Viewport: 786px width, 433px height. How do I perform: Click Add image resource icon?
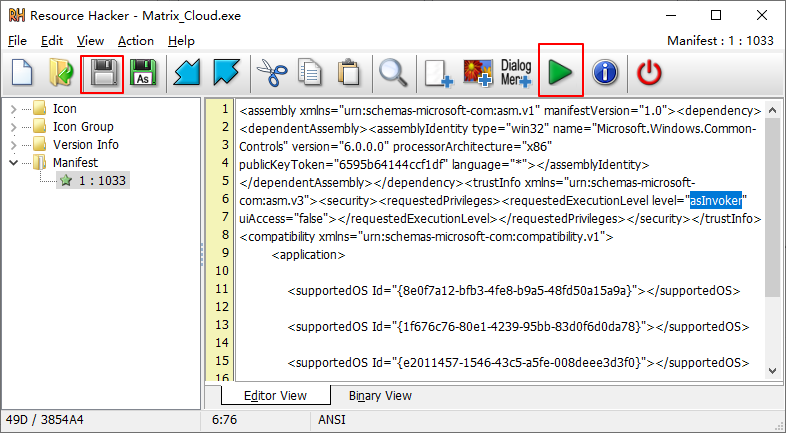tap(477, 73)
